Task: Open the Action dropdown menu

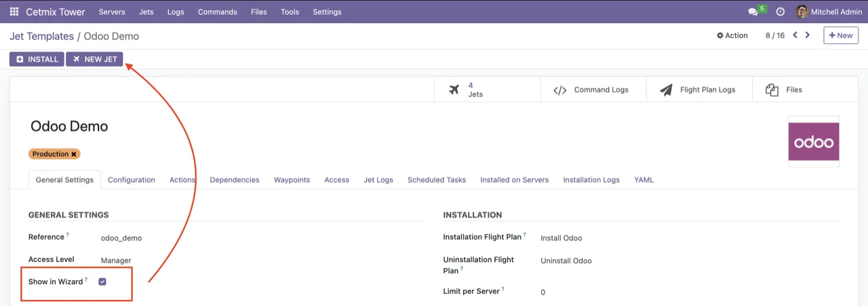Action: click(732, 35)
